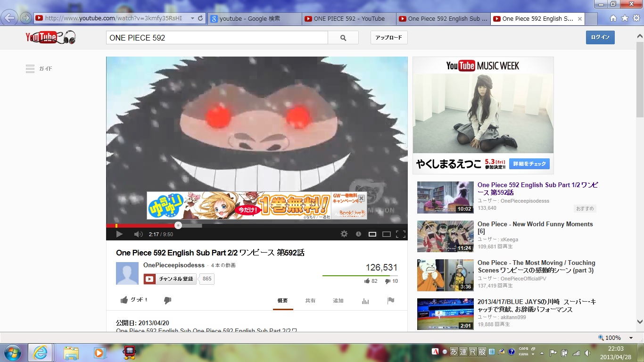Open the guide hamburger menu icon
Screen dimensions: 644x362
(x=30, y=69)
